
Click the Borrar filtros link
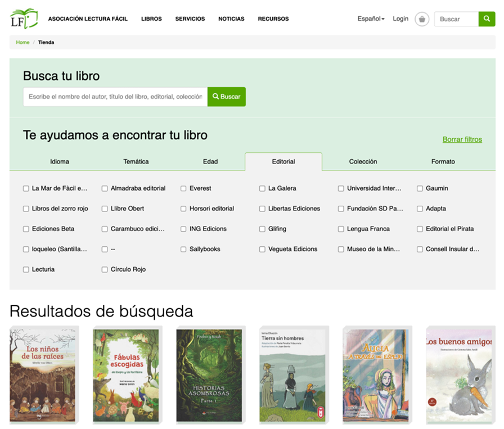coord(462,139)
